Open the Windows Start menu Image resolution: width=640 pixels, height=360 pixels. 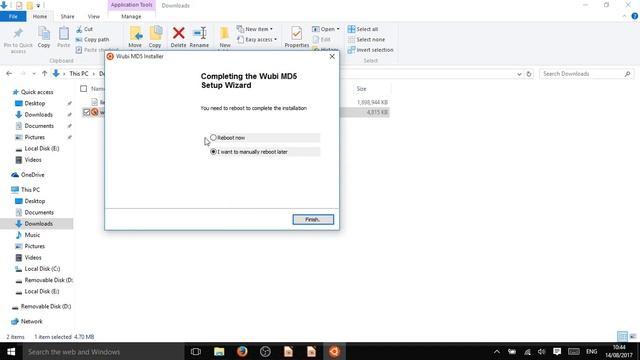pos(11,351)
